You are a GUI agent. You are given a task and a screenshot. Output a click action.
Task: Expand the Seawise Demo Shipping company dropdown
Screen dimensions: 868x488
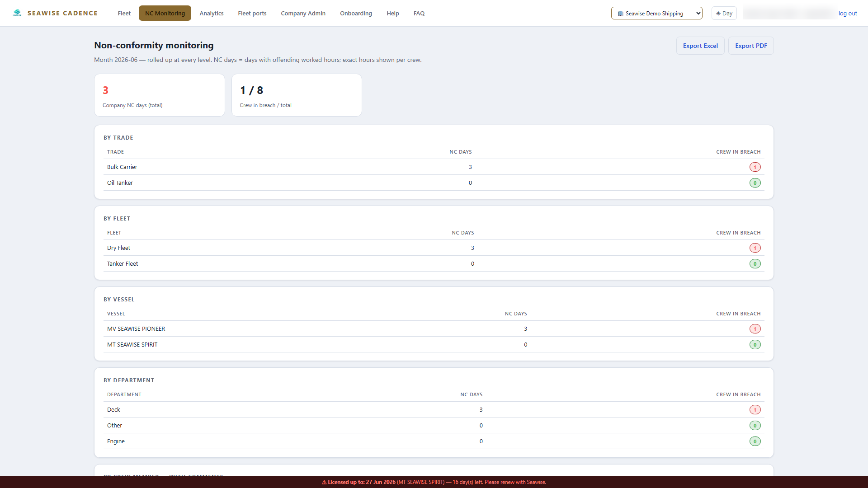point(656,13)
